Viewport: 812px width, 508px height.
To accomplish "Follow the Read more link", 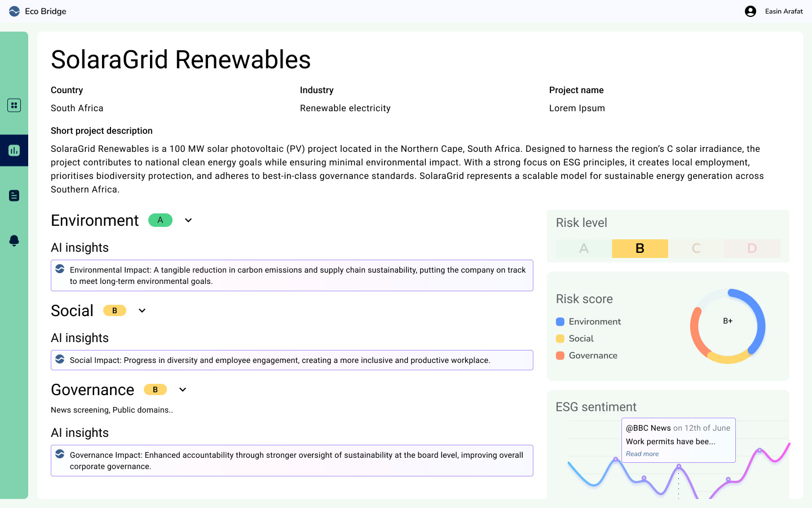I will pos(642,454).
